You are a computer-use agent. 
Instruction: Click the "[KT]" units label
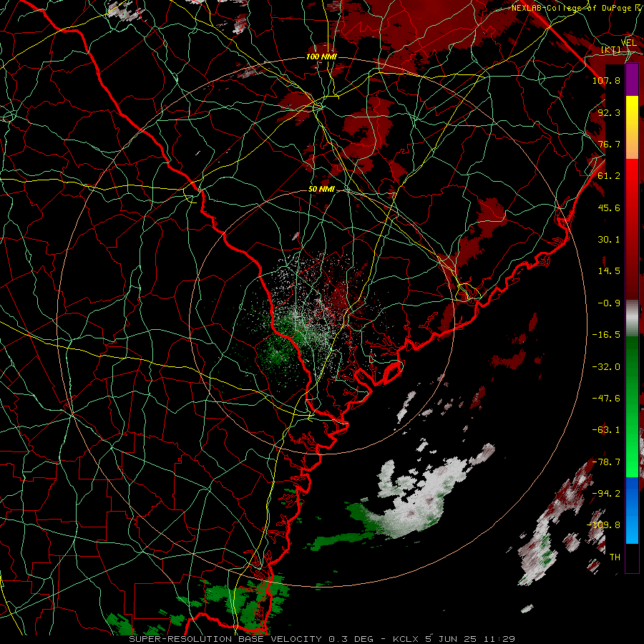(611, 50)
